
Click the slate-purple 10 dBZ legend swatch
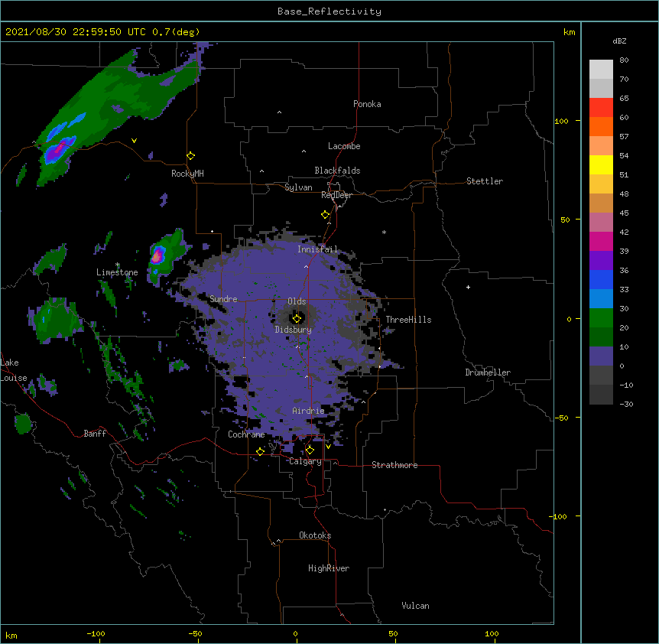[x=601, y=356]
